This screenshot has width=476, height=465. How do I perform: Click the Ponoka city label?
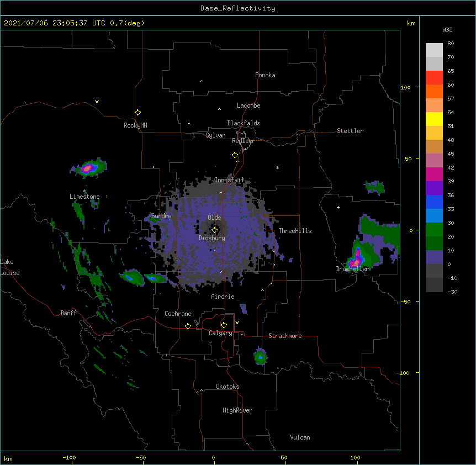(265, 75)
